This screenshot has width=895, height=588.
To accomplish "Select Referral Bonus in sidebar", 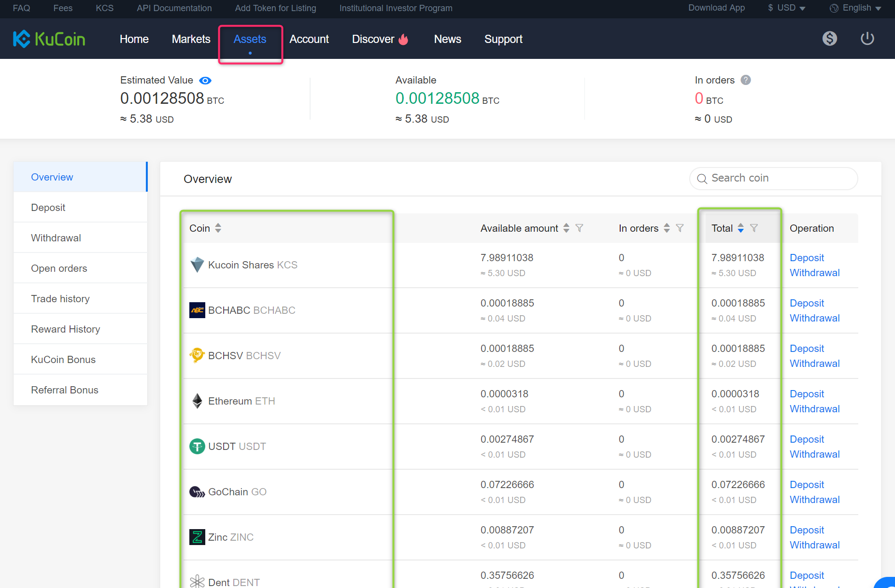I will (x=80, y=390).
